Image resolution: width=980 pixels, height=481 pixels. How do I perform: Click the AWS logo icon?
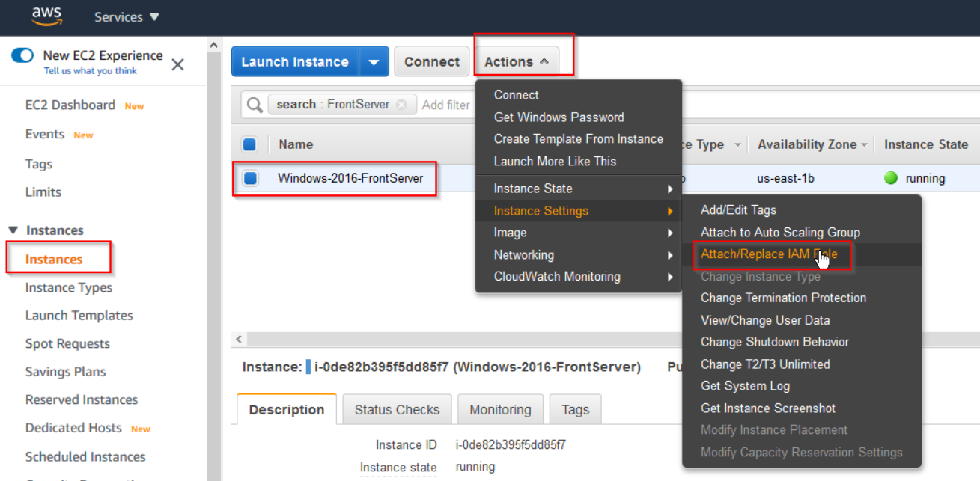point(46,17)
